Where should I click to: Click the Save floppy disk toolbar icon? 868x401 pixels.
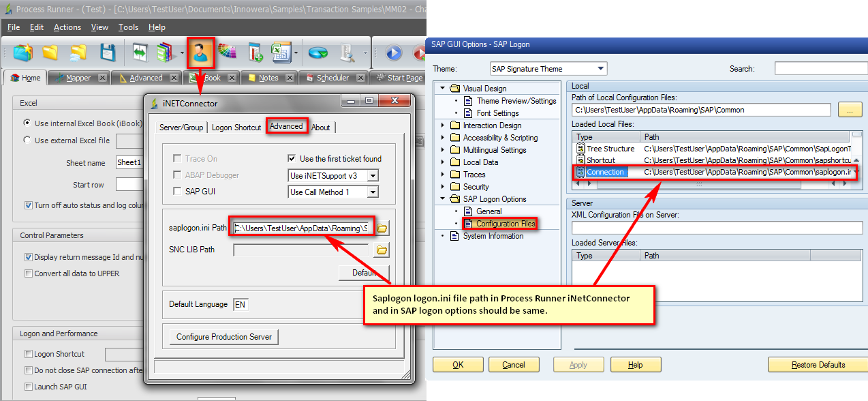click(x=108, y=53)
